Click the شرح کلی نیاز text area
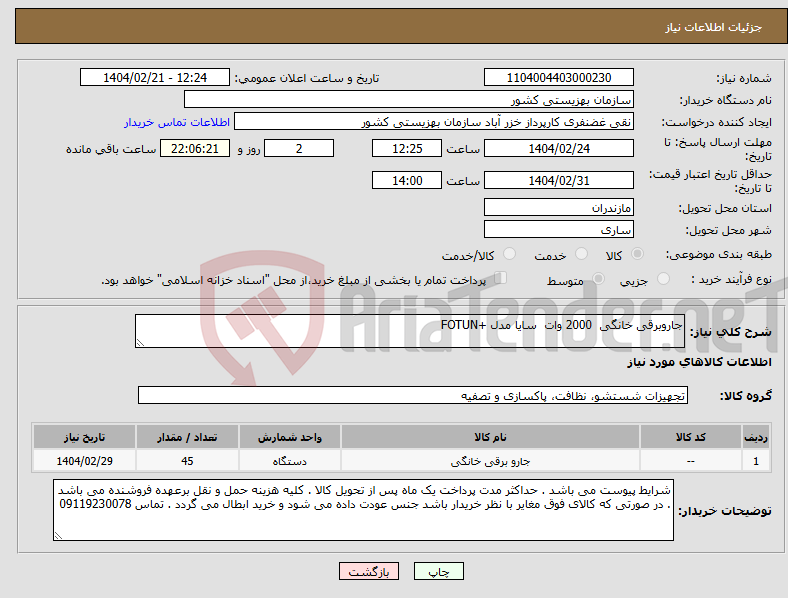 coord(410,331)
